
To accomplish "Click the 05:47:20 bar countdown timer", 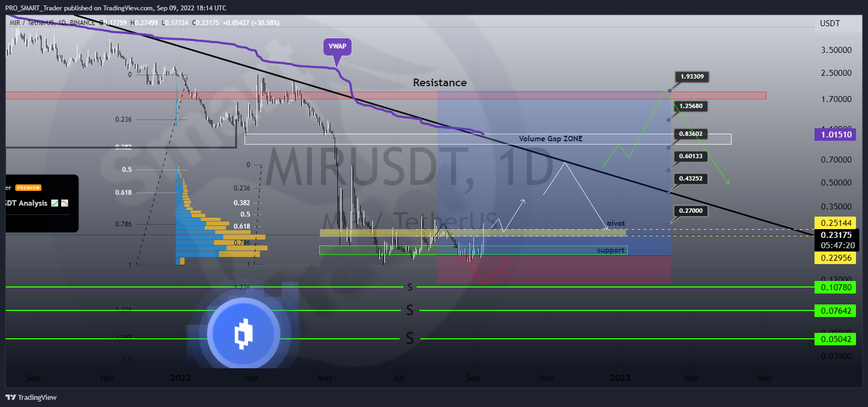I will click(x=837, y=246).
